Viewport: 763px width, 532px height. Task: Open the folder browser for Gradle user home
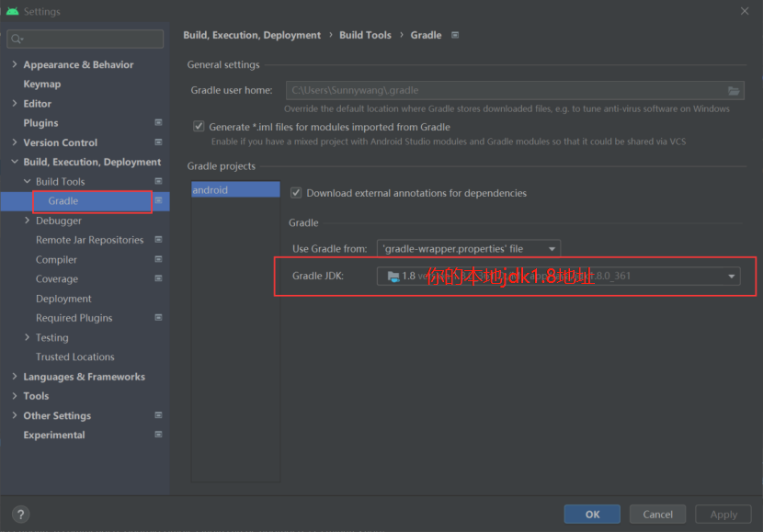pos(733,90)
